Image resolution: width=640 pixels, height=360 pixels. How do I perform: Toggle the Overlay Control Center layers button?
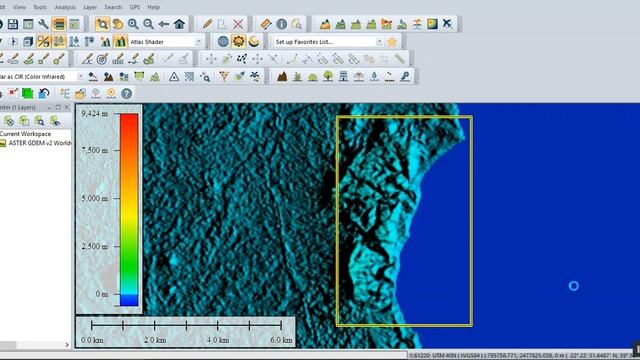click(x=59, y=24)
